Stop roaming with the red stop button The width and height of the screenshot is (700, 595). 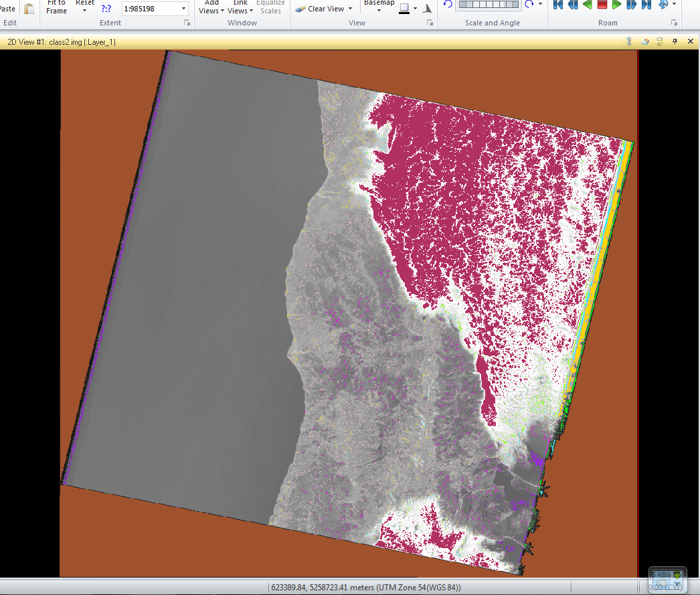(602, 5)
